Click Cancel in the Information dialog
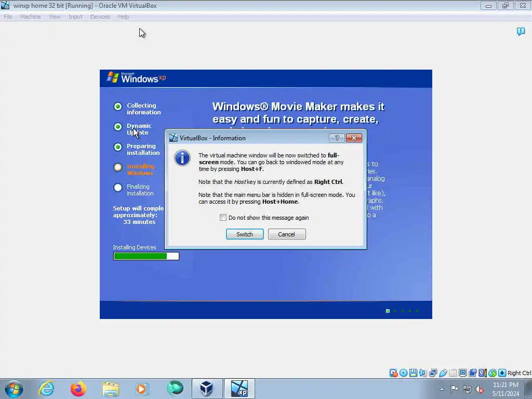Screen dimensions: 532x399 coord(287,234)
